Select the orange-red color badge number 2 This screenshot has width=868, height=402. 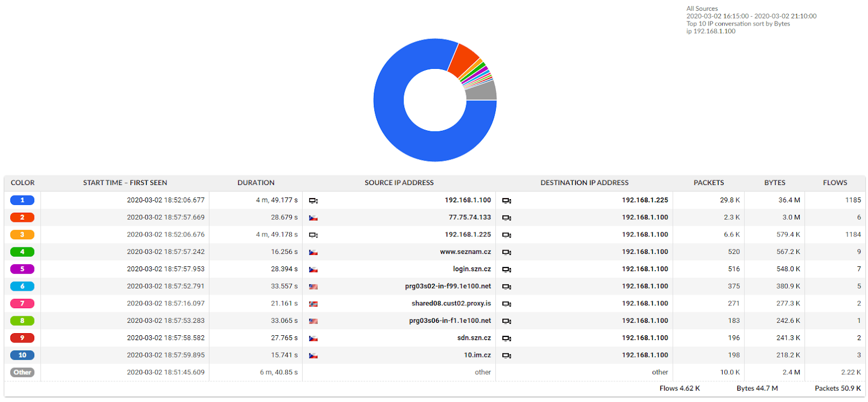coord(22,218)
